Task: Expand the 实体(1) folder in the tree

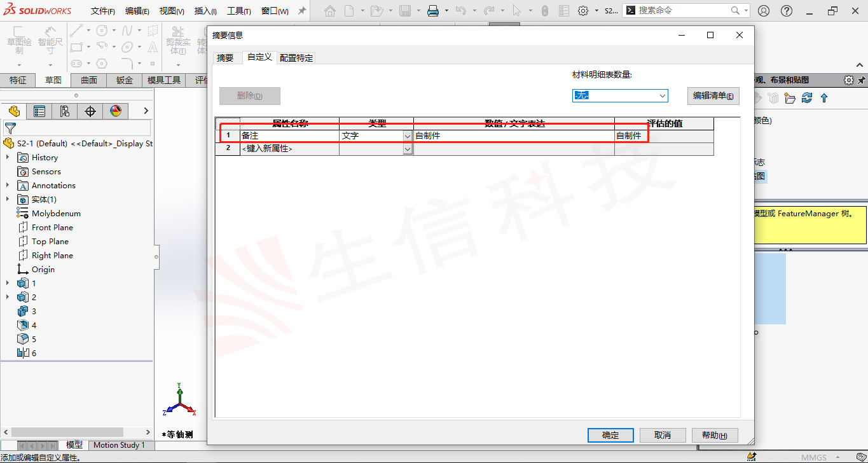Action: pos(8,200)
